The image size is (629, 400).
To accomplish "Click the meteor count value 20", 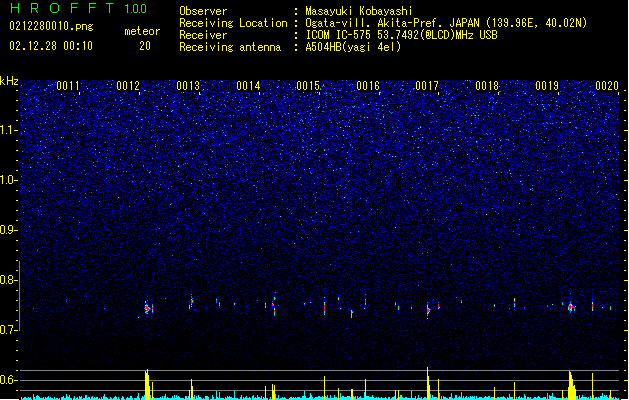I will 145,46.
